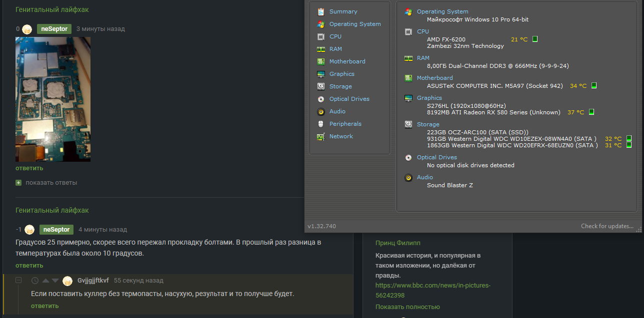Viewport: 644px width, 318px height.
Task: Click Check for updates link
Action: tap(607, 226)
